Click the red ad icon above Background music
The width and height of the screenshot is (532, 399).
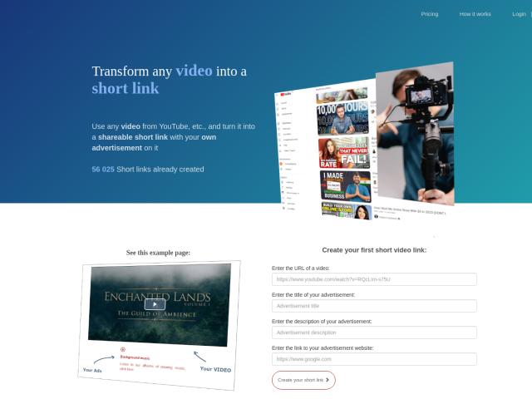(x=123, y=349)
